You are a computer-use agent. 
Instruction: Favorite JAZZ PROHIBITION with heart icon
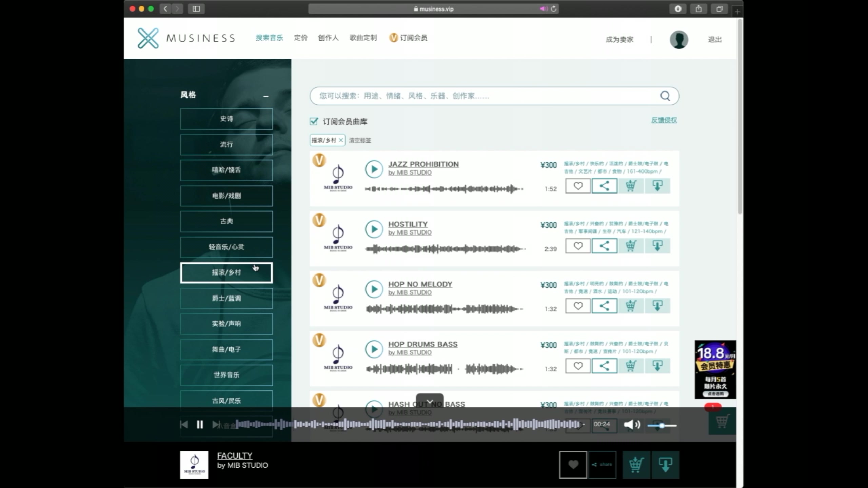tap(578, 186)
